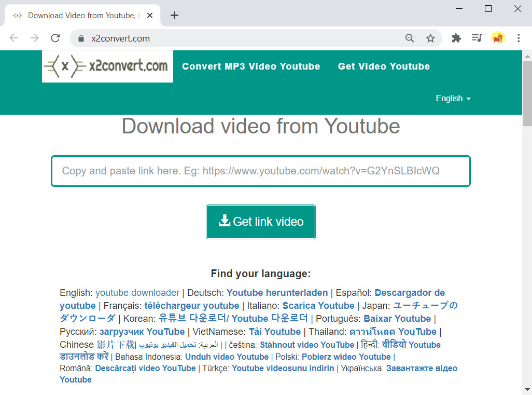Click the zoom search icon in address bar

tap(410, 38)
